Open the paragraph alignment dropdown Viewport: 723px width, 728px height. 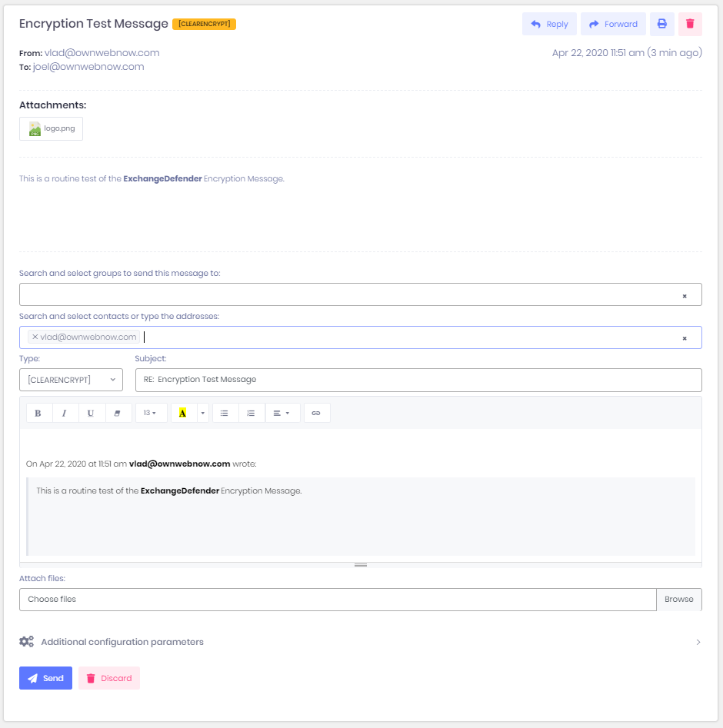[282, 413]
